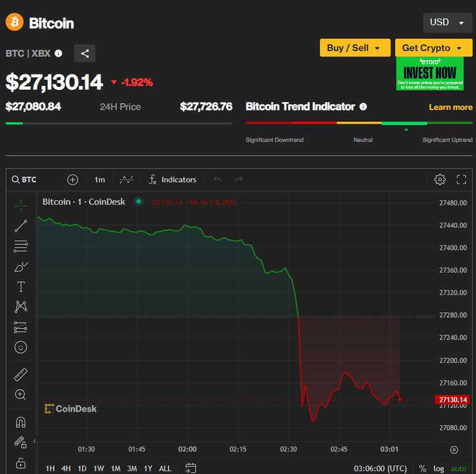Follow the Learn more link
The width and height of the screenshot is (476, 474).
[x=450, y=107]
